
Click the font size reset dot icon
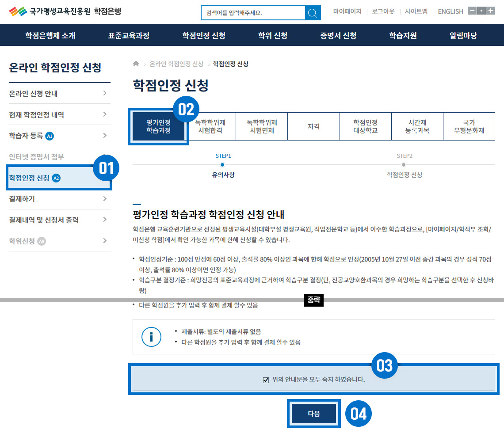coord(481,11)
